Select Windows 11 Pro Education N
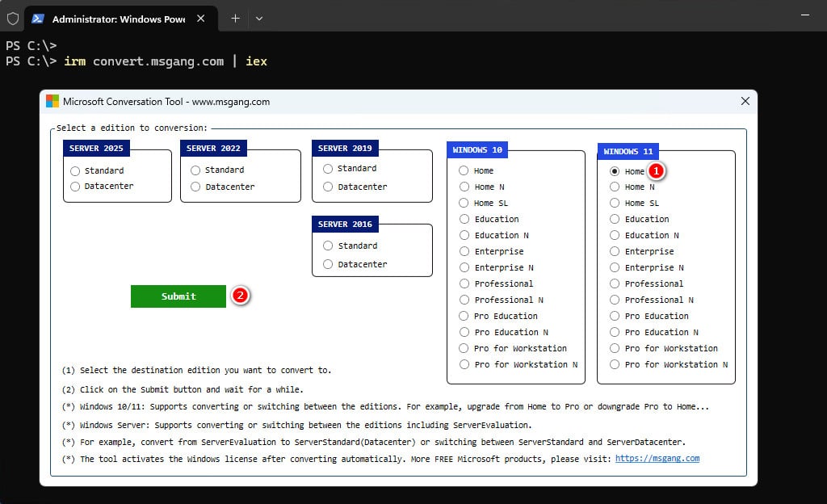Image resolution: width=827 pixels, height=504 pixels. click(654, 332)
